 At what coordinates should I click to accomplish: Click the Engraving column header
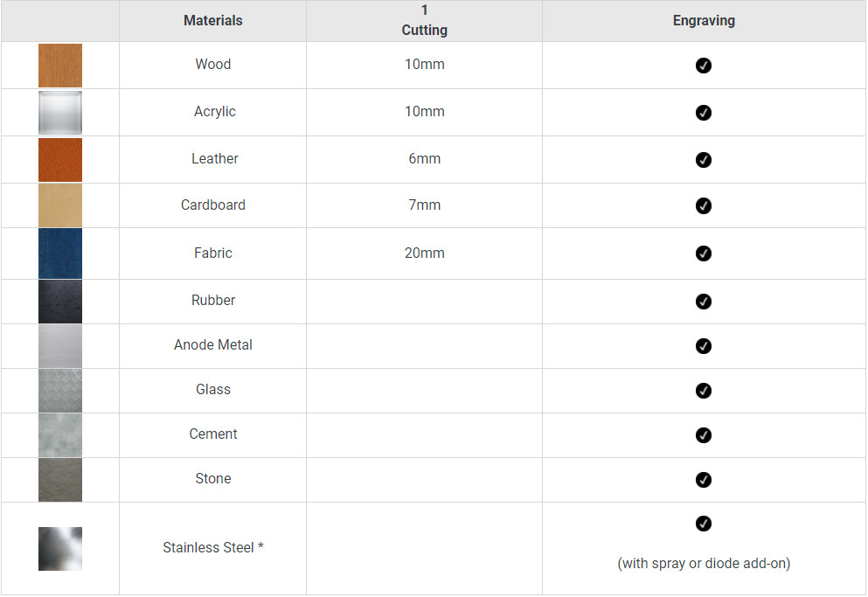pos(704,20)
